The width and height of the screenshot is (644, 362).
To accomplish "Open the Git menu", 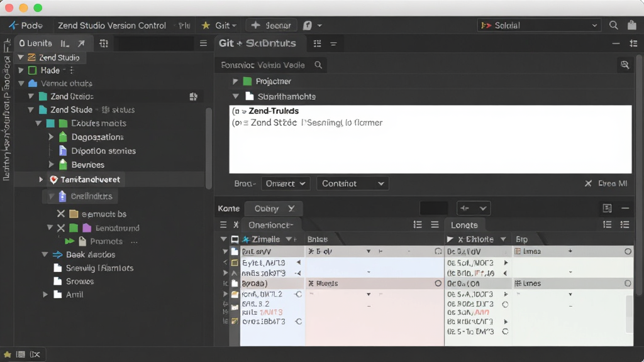I will 226,25.
